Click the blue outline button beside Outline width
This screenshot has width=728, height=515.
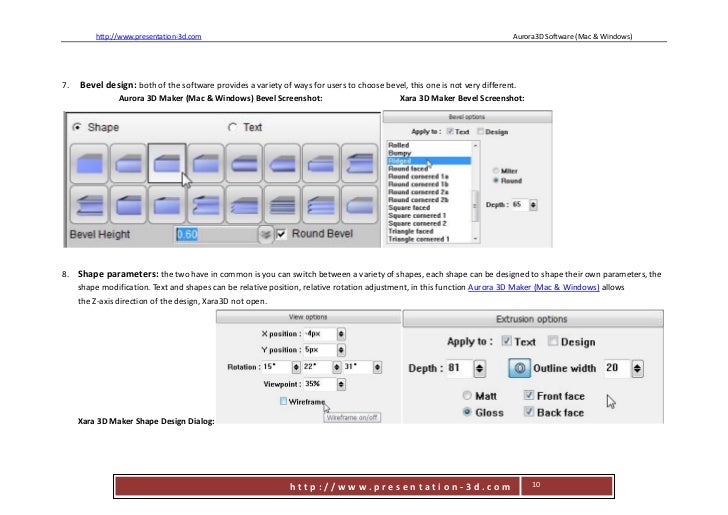(x=520, y=368)
